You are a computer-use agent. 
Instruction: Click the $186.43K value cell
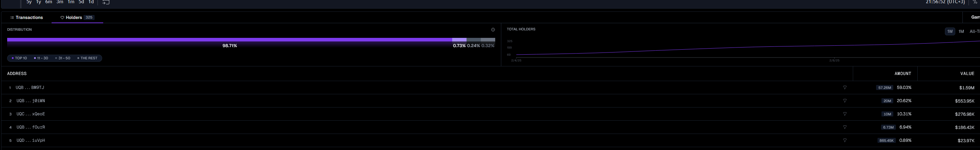(964, 127)
